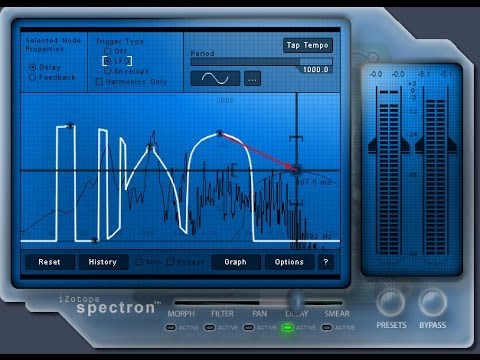Set Trigger Type to Off
This screenshot has height=360, width=480.
107,51
